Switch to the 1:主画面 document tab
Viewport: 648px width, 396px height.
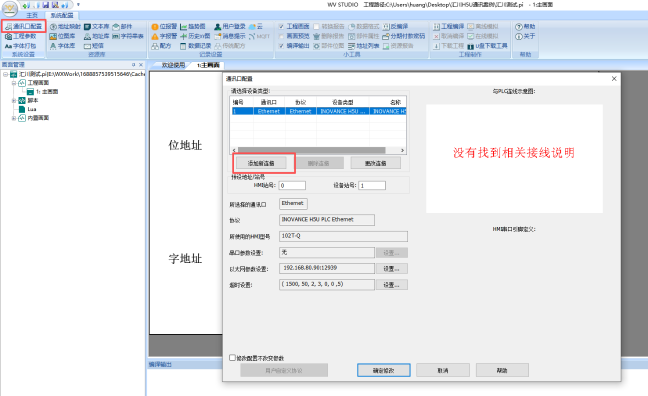point(208,65)
